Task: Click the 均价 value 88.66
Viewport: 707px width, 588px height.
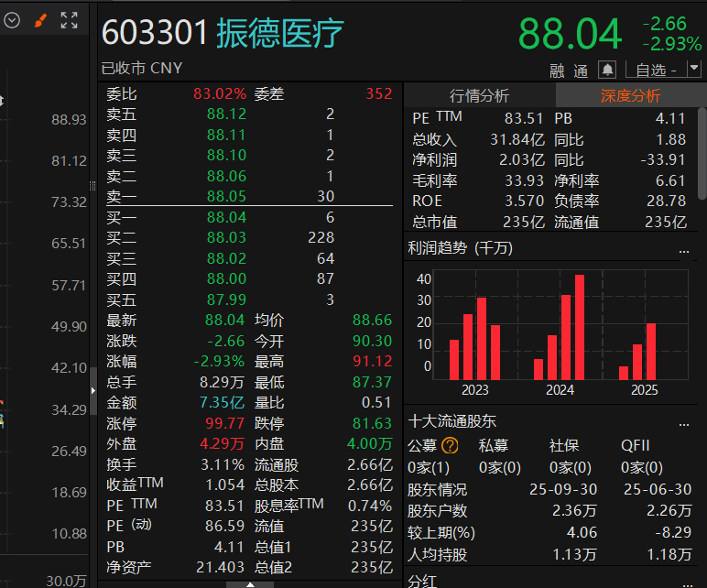Action: coord(372,321)
